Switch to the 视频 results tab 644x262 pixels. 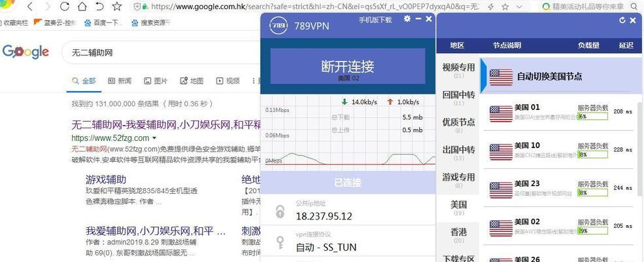[x=228, y=81]
